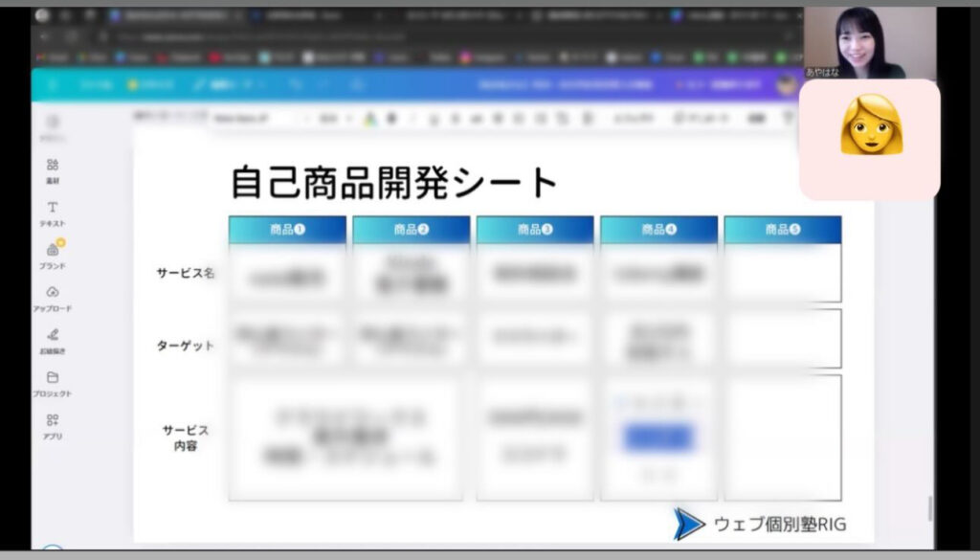This screenshot has height=560, width=980.
Task: Select the 自己商品開発シート title text
Action: [394, 182]
